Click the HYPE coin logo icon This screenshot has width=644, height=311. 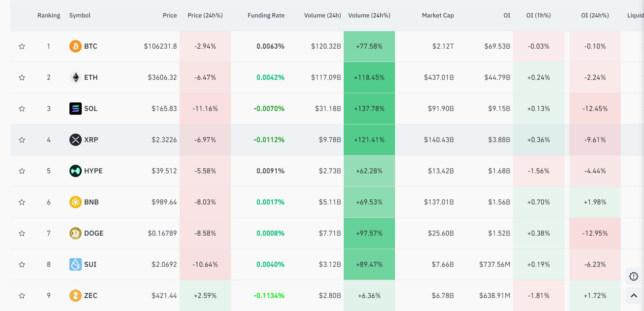tap(75, 171)
